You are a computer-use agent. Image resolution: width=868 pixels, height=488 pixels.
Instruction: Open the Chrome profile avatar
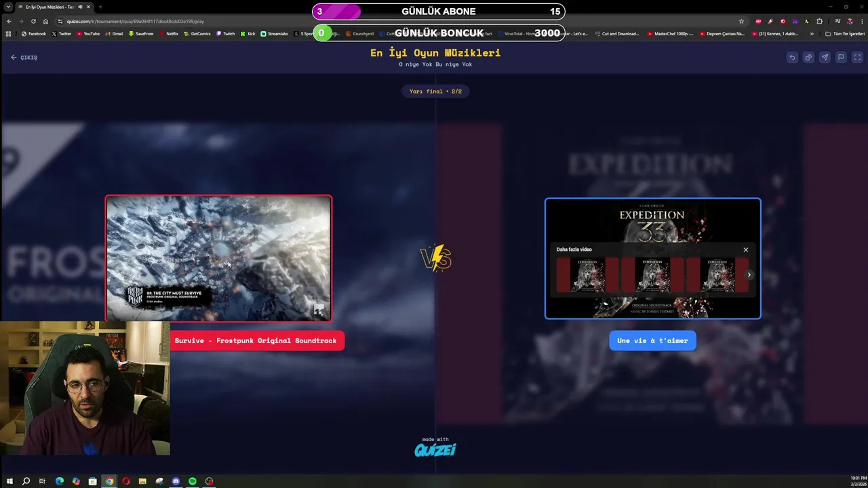[x=850, y=21]
